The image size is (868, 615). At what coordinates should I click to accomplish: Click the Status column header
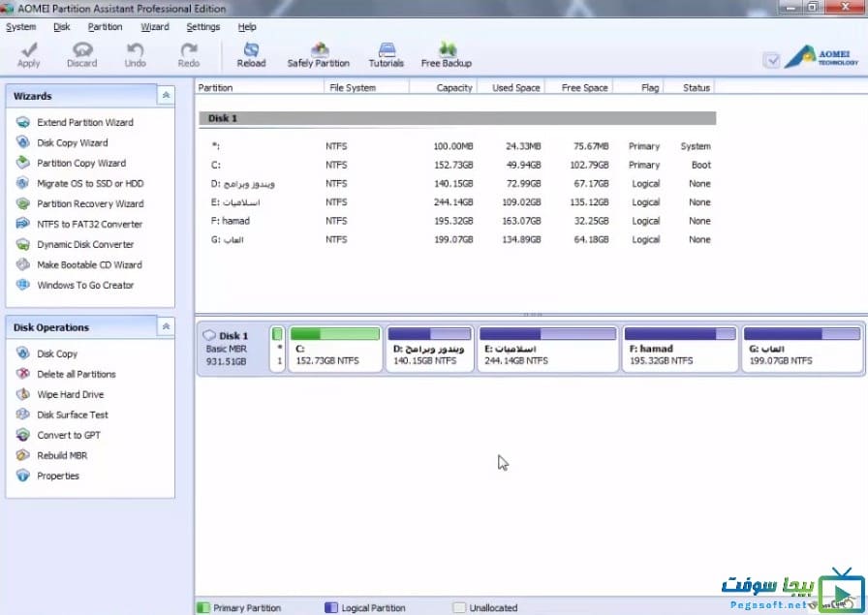tap(689, 87)
